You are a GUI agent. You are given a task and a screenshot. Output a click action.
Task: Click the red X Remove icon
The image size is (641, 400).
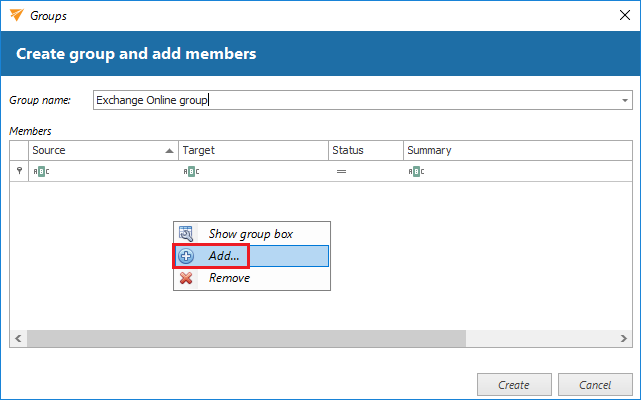(x=186, y=278)
